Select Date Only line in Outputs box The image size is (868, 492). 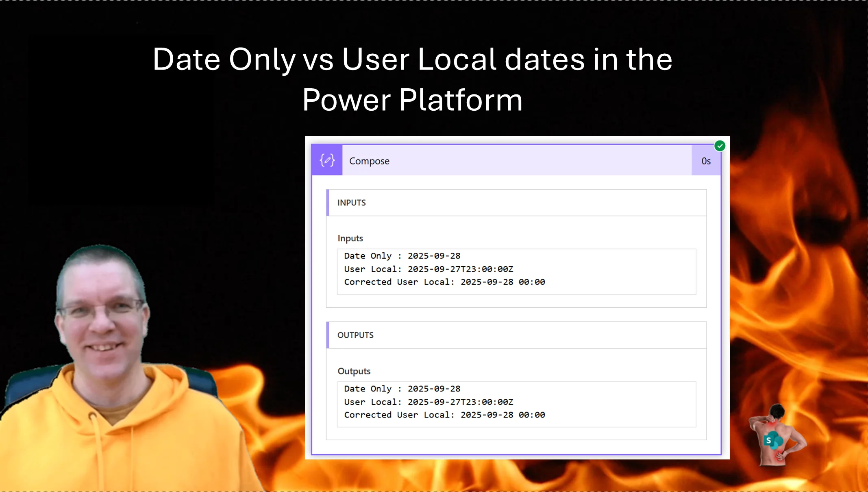[402, 389]
